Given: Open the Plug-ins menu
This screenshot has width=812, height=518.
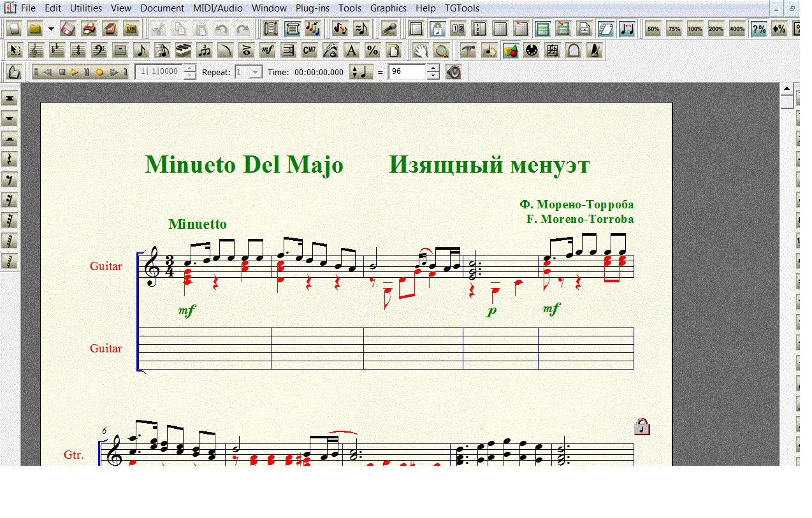Looking at the screenshot, I should pos(313,8).
